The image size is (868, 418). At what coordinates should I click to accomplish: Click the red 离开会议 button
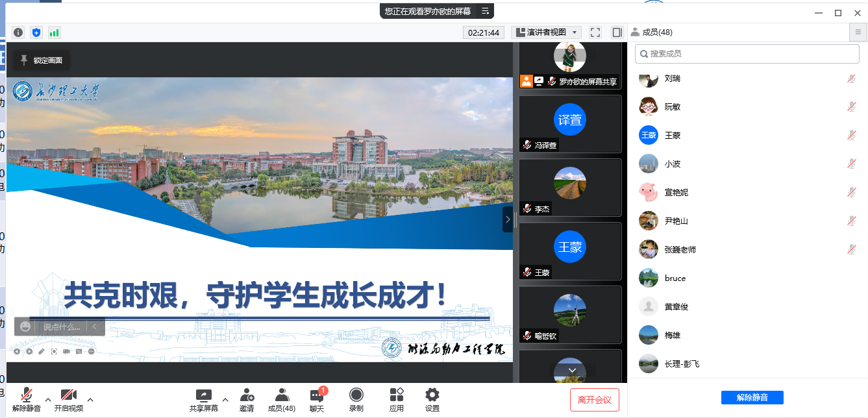point(595,400)
